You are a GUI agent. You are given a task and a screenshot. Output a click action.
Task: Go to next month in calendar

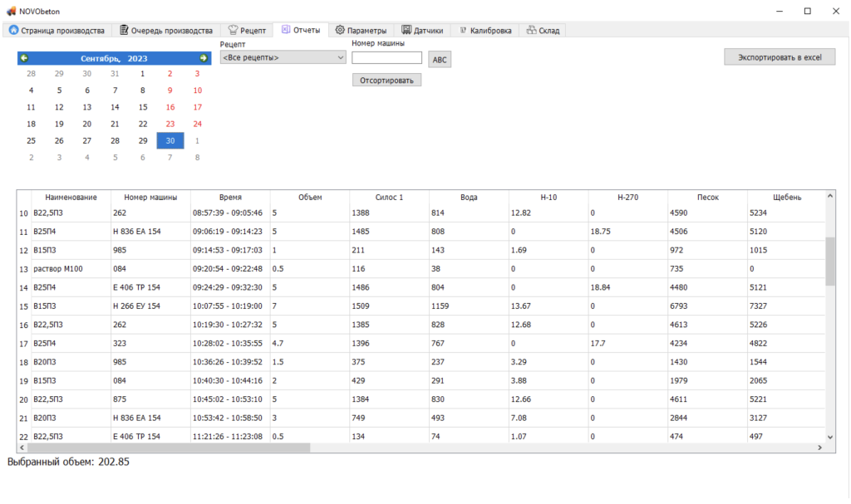[x=203, y=58]
